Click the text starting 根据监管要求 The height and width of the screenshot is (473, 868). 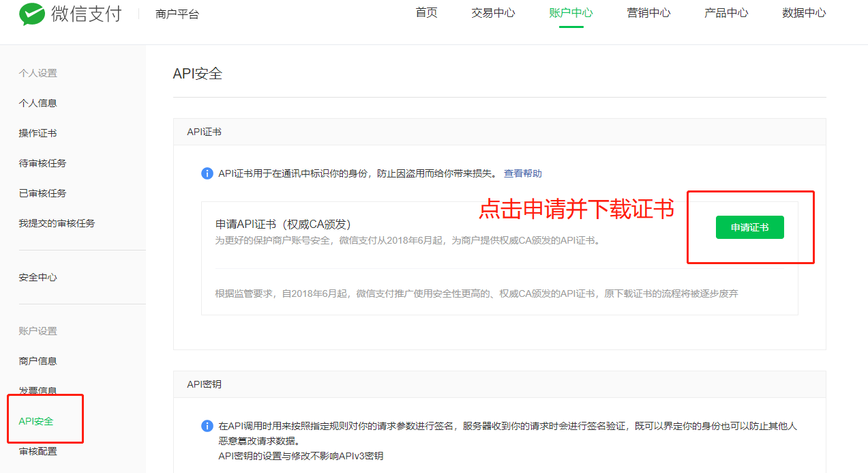click(477, 293)
